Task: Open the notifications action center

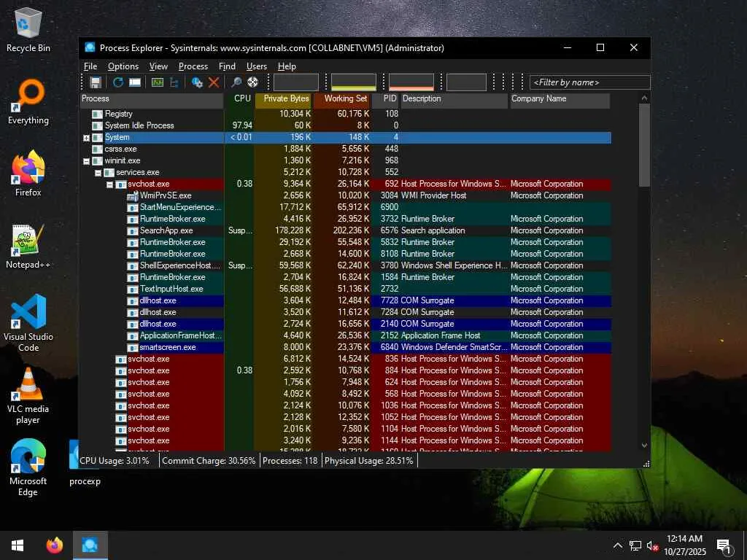Action: (724, 546)
